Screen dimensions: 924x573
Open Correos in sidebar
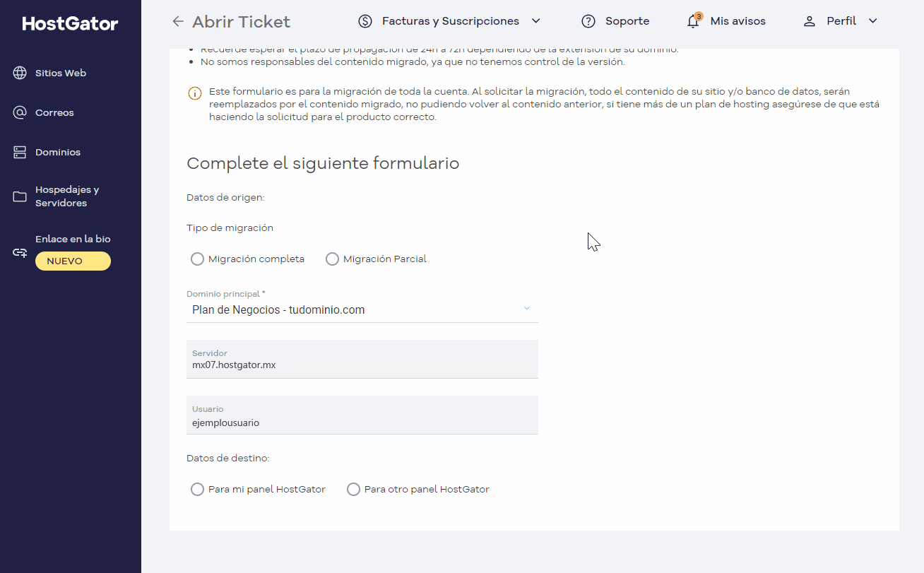pyautogui.click(x=54, y=112)
